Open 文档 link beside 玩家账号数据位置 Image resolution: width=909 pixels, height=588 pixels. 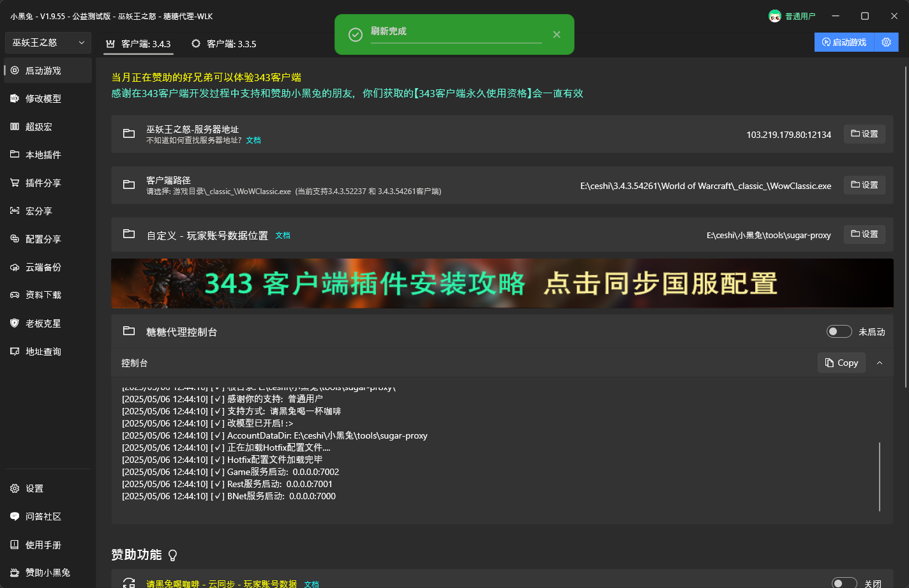point(283,236)
